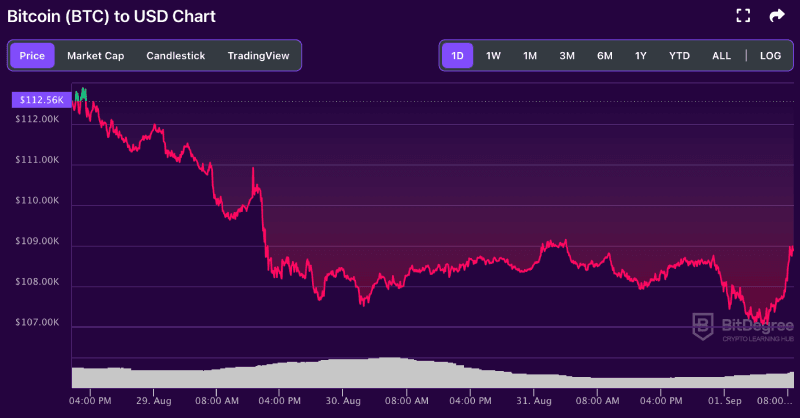Screen dimensions: 800x418
Task: Click the $108.00K axis label
Action: pos(37,282)
